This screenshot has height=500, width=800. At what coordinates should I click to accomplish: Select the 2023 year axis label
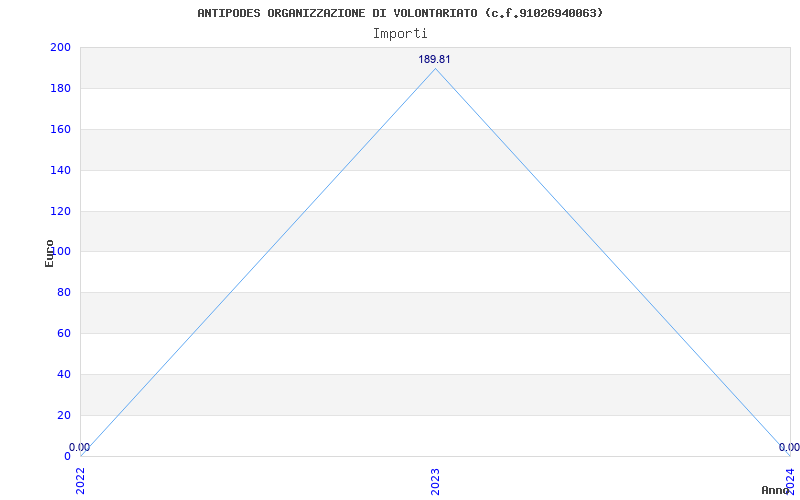tap(435, 482)
